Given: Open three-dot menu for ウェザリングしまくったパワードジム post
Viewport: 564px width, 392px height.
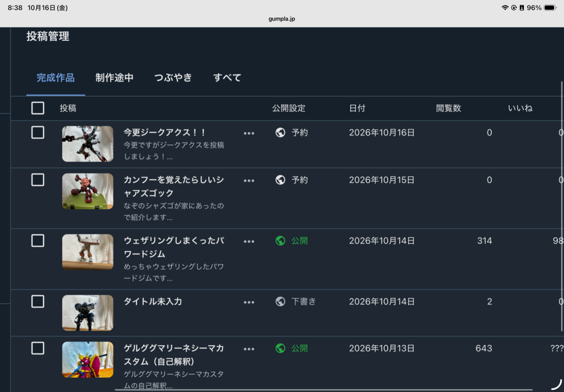Looking at the screenshot, I should point(249,242).
